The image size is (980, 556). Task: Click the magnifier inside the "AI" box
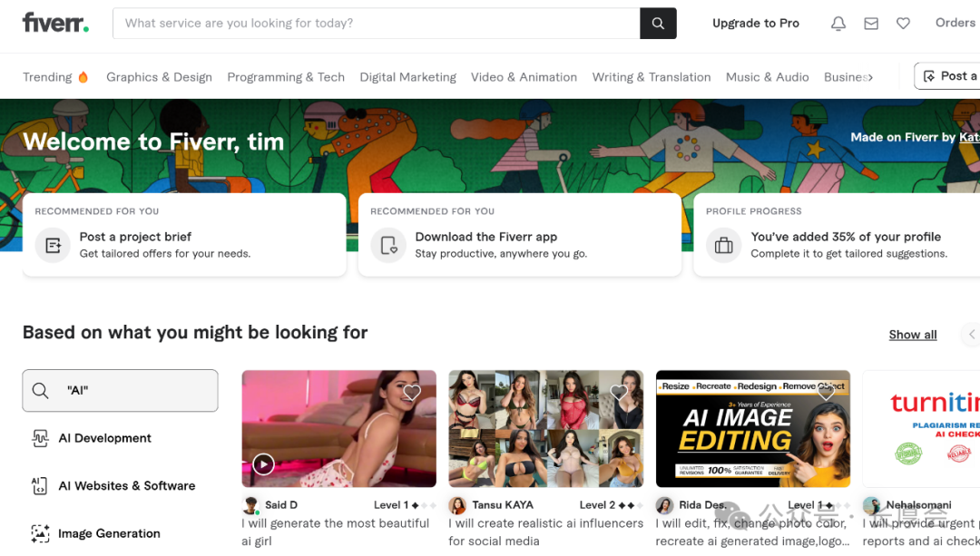(41, 390)
